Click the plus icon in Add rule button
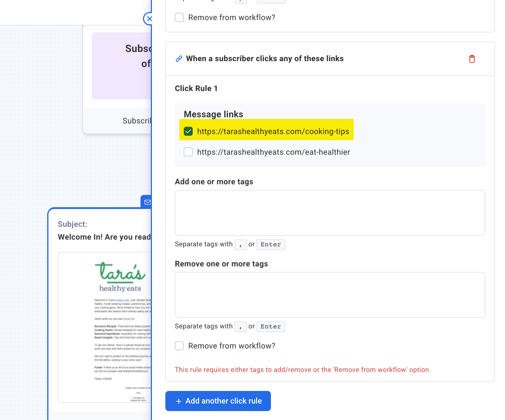 tap(179, 401)
